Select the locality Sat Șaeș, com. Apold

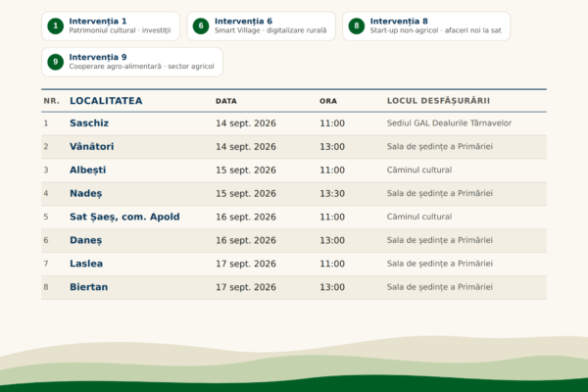coord(124,218)
